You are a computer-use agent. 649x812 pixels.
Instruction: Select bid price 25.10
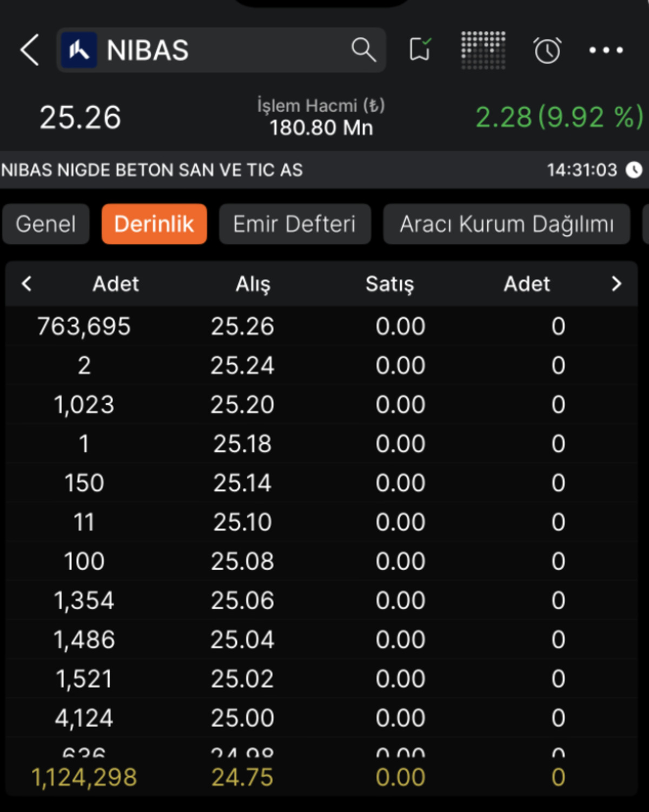pos(242,522)
